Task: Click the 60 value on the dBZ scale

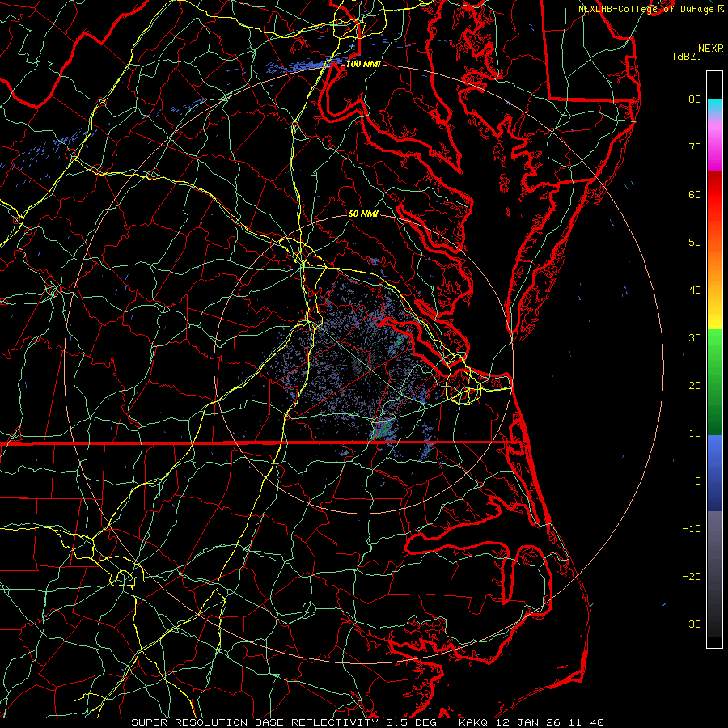Action: [x=695, y=195]
